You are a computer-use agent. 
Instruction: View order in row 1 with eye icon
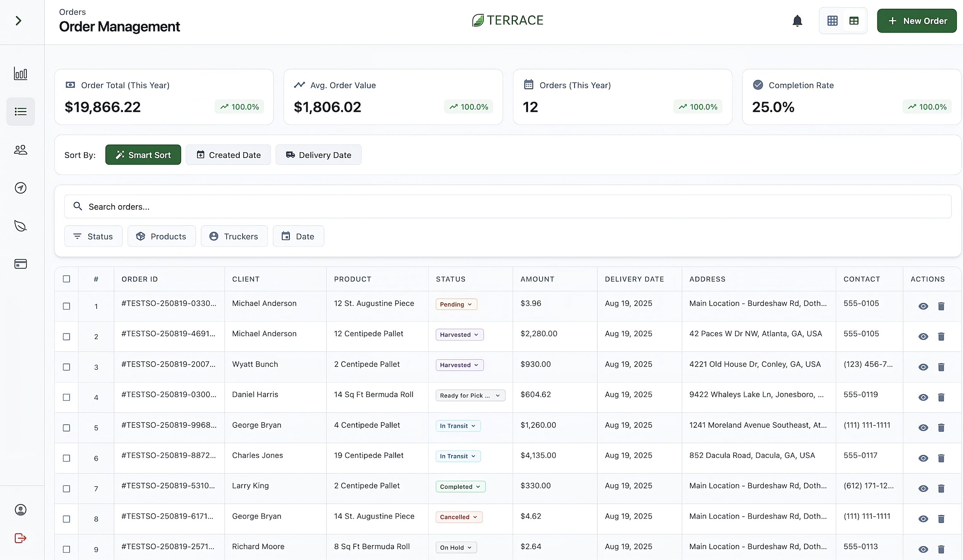tap(923, 306)
